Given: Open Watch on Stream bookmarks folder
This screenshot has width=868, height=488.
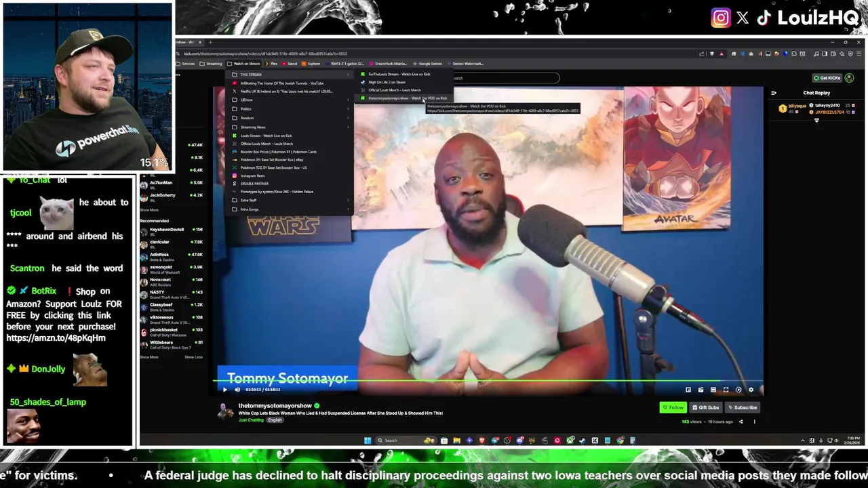Looking at the screenshot, I should (243, 64).
